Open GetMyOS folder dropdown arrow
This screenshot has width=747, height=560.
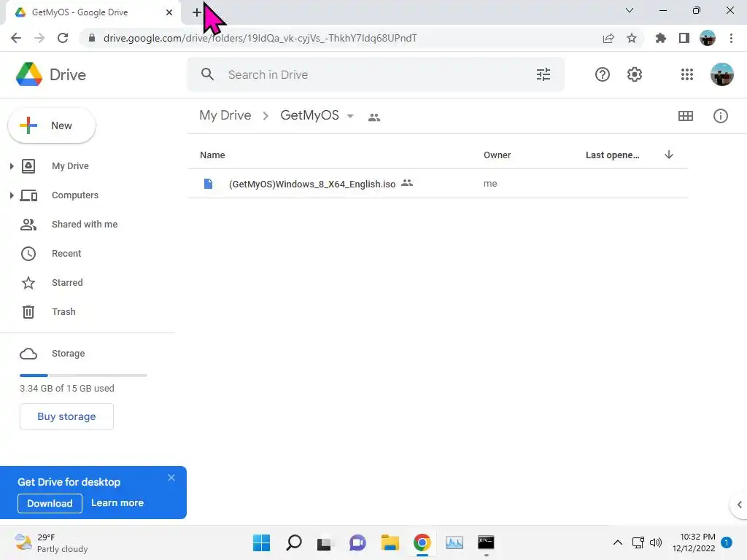tap(350, 116)
